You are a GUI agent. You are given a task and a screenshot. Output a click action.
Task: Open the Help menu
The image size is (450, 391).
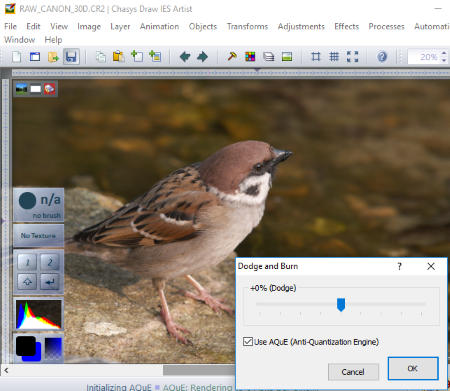[x=53, y=40]
